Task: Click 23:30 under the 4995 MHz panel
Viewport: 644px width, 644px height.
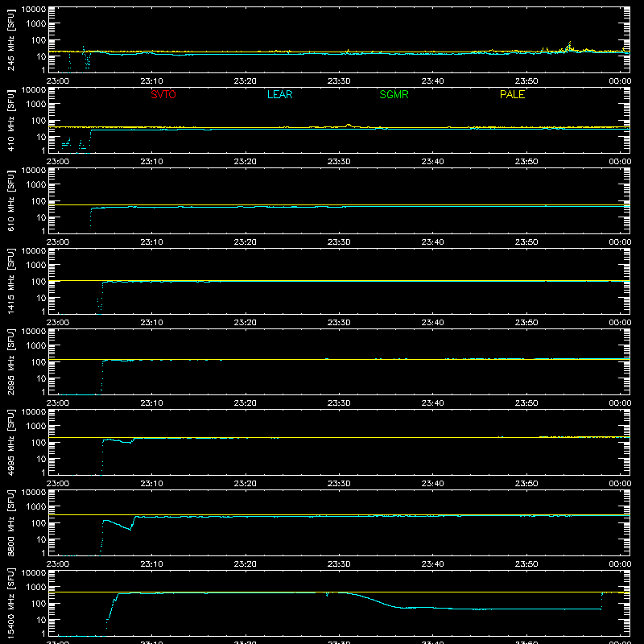Action: click(339, 484)
